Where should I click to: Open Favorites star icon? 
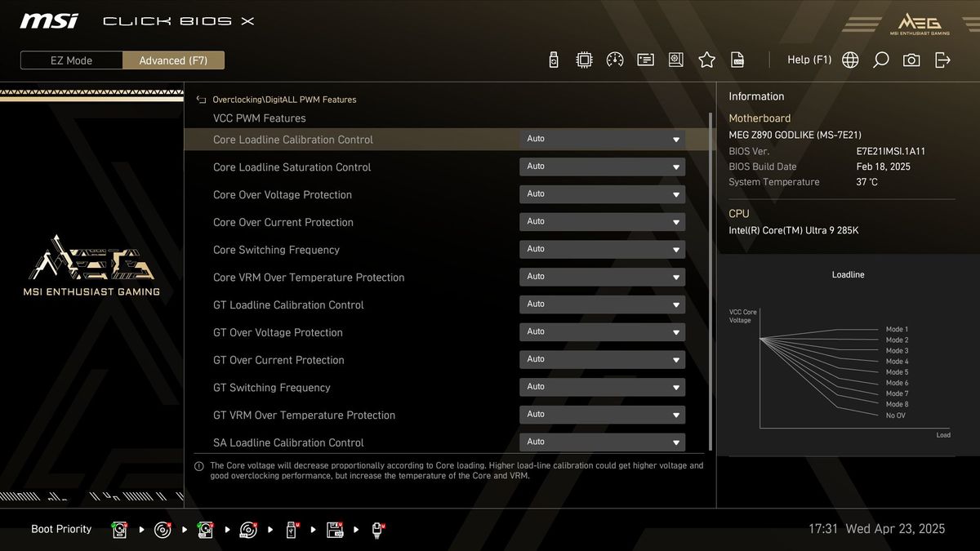[x=706, y=60]
